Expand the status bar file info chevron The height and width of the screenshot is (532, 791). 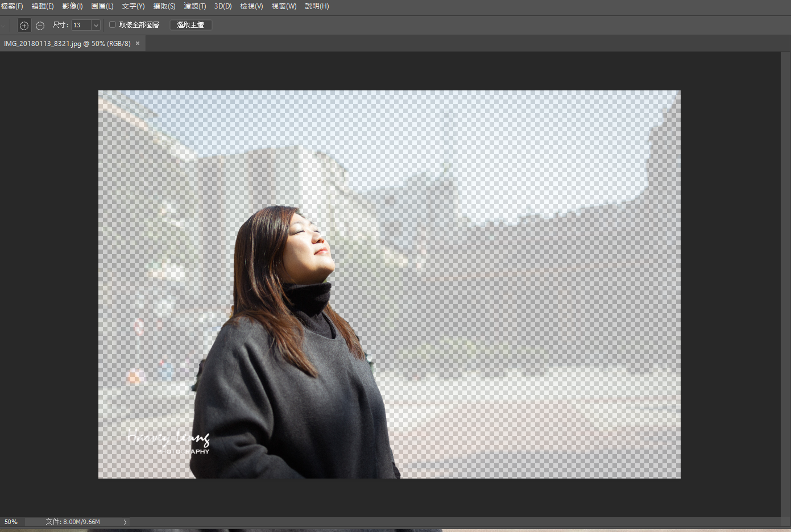125,521
